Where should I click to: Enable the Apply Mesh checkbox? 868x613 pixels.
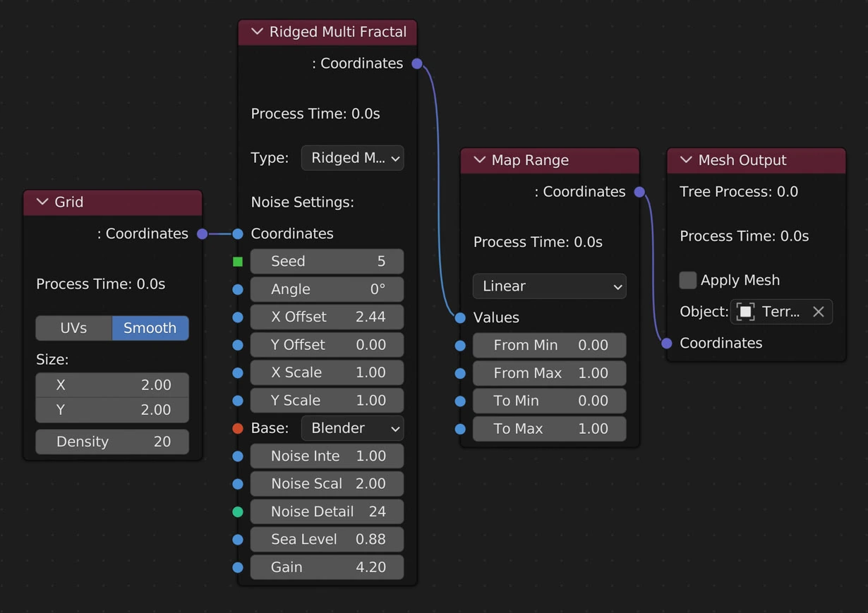pos(688,280)
